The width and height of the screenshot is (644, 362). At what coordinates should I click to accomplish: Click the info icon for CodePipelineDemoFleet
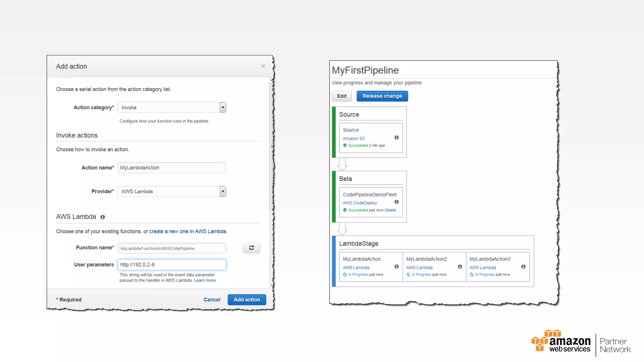pos(397,202)
